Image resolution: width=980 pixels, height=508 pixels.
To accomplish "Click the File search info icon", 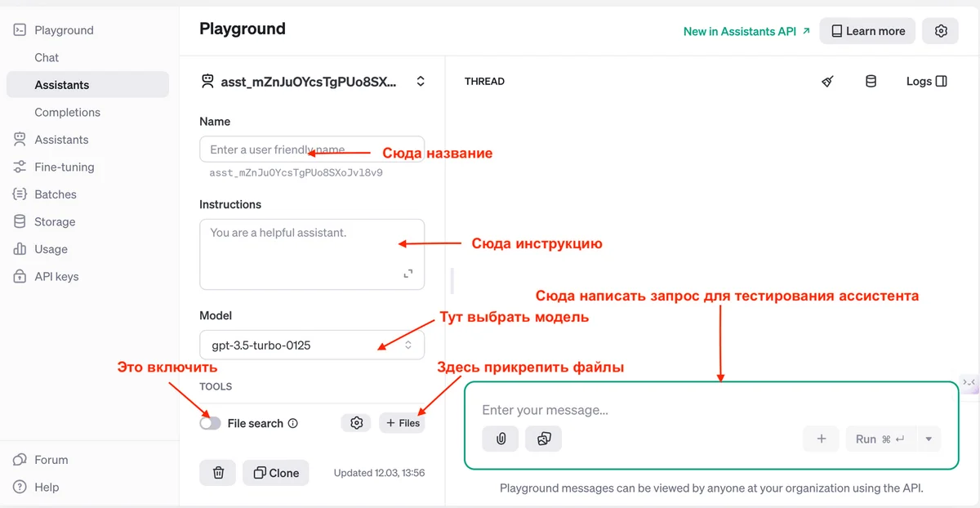I will coord(293,424).
